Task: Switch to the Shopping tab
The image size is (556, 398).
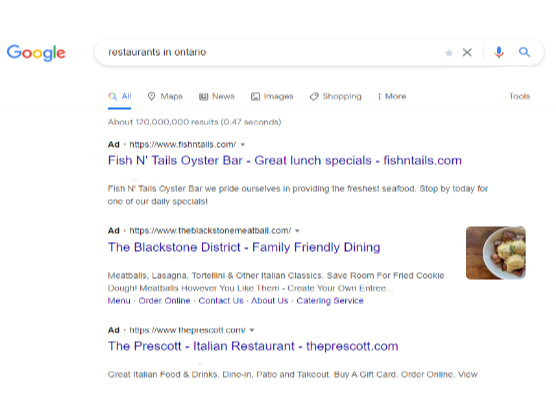Action: click(x=335, y=96)
